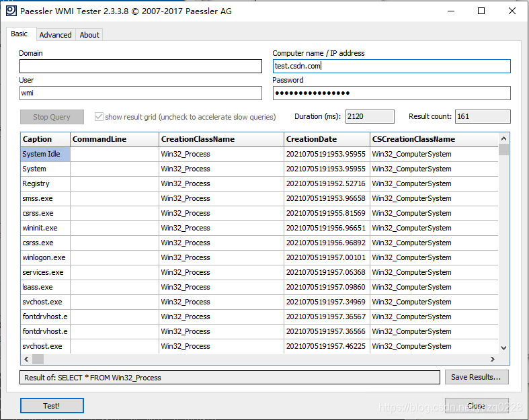Click the date 20210705191953.96658 cell
Viewport: 529px width, 420px height.
(x=327, y=199)
